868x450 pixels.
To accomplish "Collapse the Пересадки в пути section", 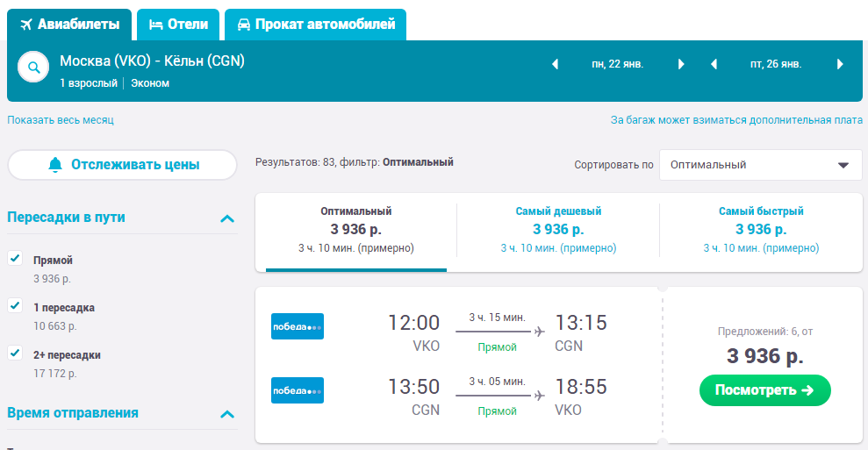I will point(227,218).
